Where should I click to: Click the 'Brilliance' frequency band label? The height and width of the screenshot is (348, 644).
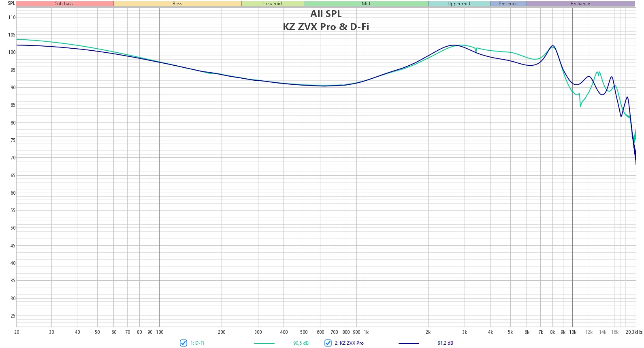point(580,4)
